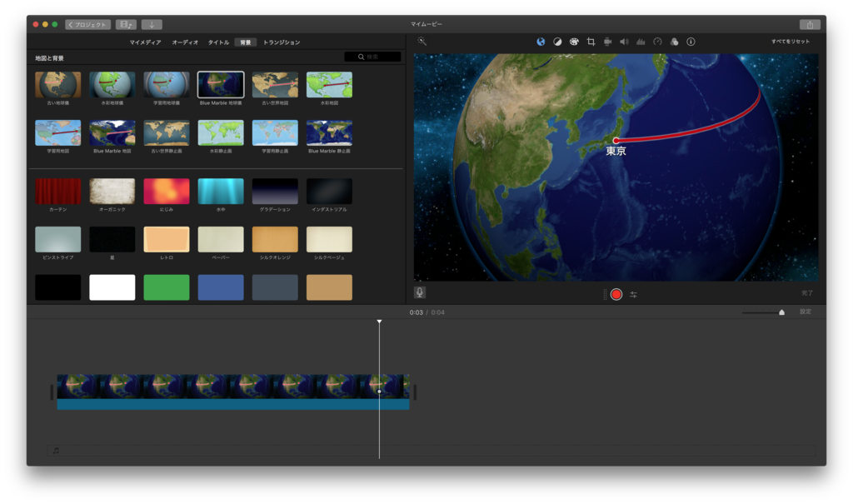Select the globe clip in the timeline
The image size is (853, 504).
[x=233, y=392]
